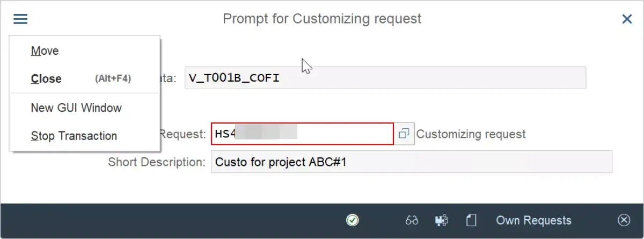Open value help beside Request field
Screen dimensions: 644x239
[404, 133]
